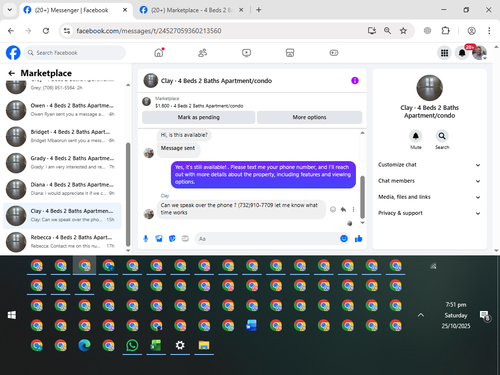The width and height of the screenshot is (500, 375).
Task: Choose a sticker icon
Action: pyautogui.click(x=172, y=239)
